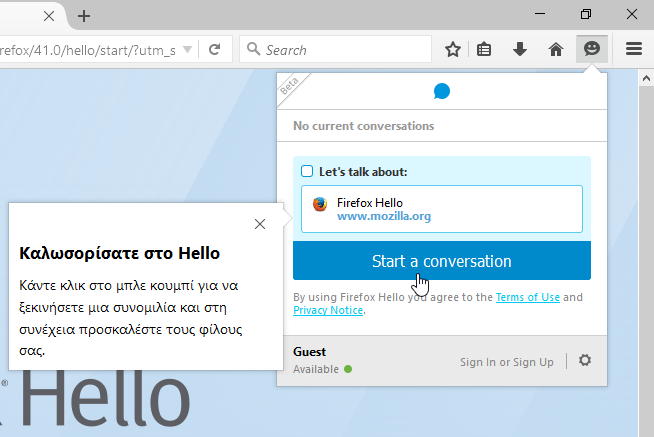Open the Firefox Hello smiley toolbar button
The width and height of the screenshot is (654, 437).
pyautogui.click(x=592, y=49)
